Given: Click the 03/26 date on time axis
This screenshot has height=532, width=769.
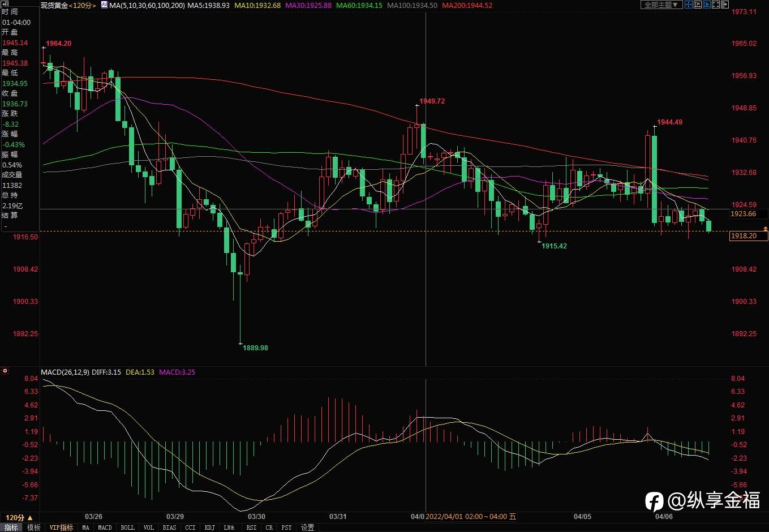Looking at the screenshot, I should (93, 516).
